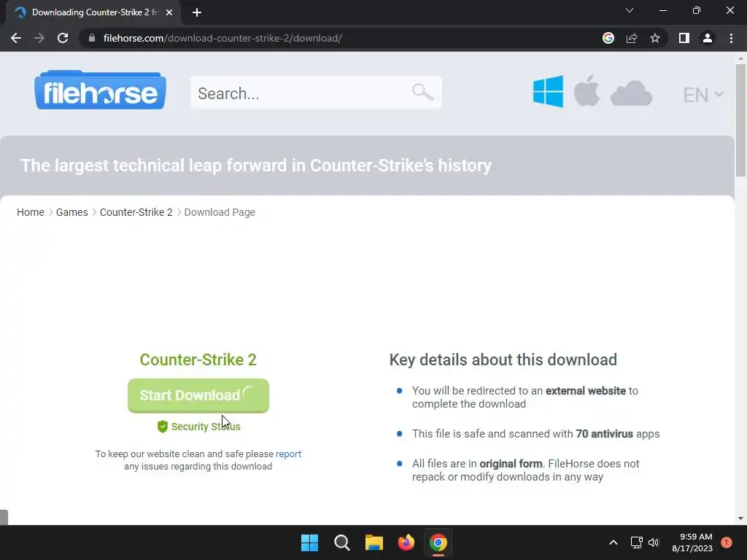This screenshot has width=747, height=560.
Task: Click the scrollbar down arrow
Action: (x=740, y=518)
